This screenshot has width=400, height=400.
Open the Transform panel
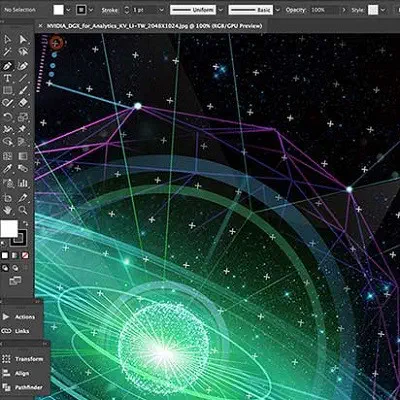coord(23,359)
